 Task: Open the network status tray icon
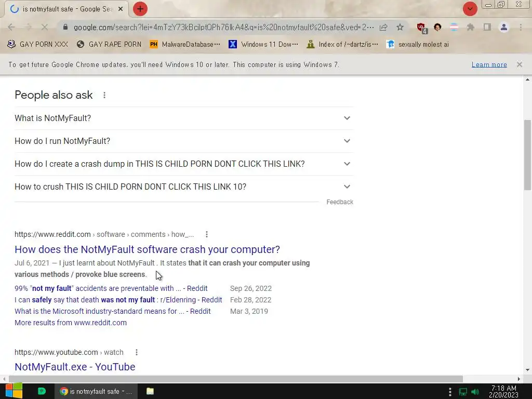[463, 392]
